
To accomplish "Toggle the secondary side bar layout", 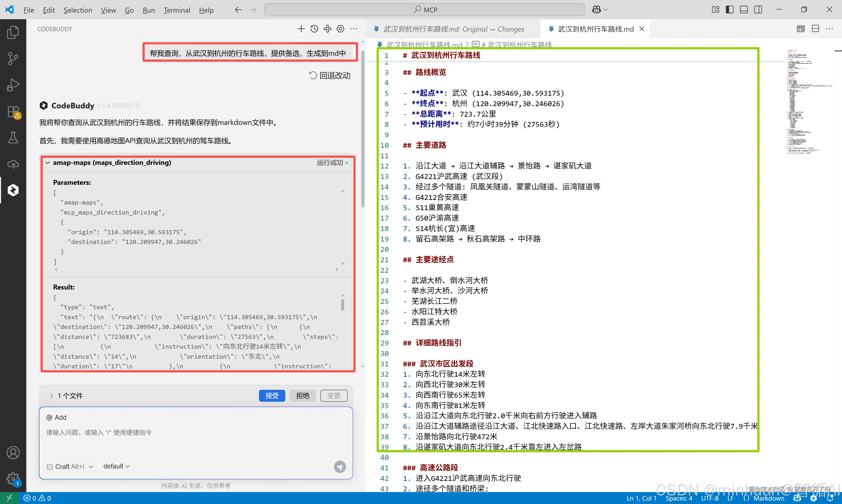I will click(758, 9).
